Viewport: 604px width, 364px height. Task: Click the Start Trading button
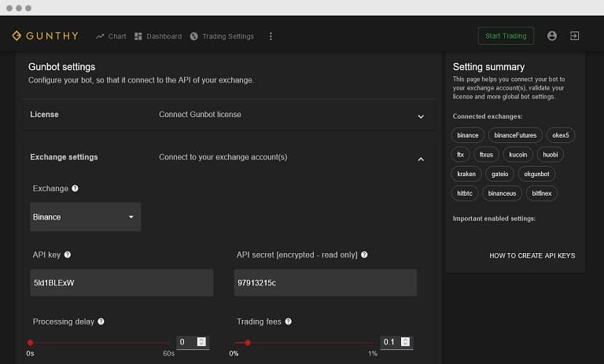506,36
